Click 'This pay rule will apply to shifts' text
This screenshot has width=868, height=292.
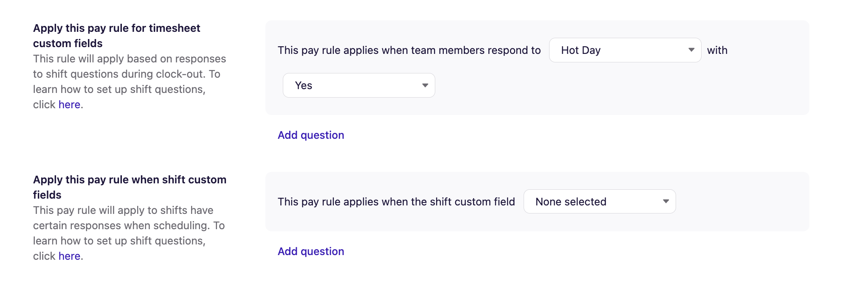coord(123,210)
